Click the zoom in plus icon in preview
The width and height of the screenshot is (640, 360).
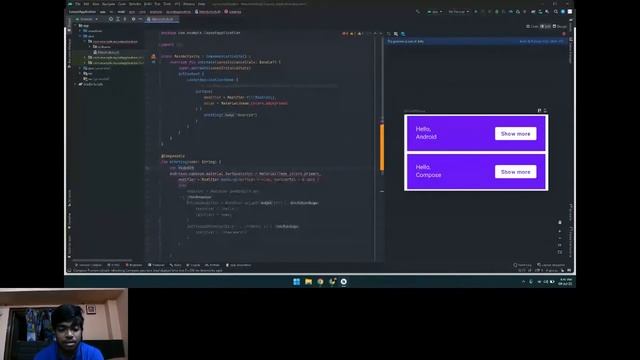click(x=560, y=231)
